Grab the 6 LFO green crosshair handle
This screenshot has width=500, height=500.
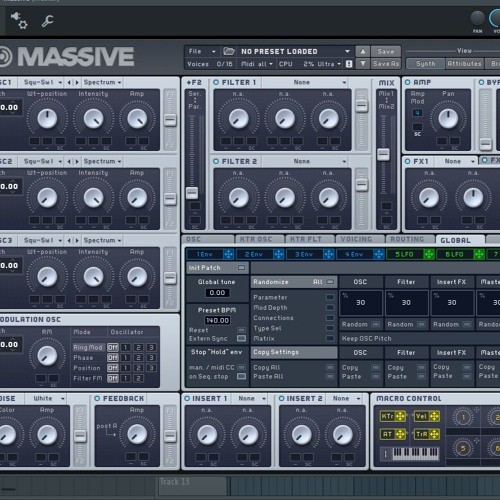click(x=479, y=254)
